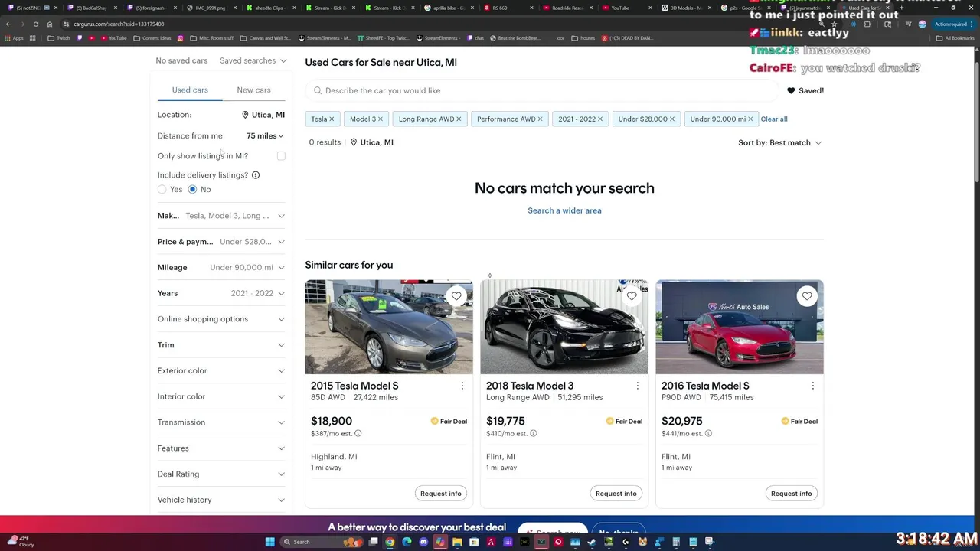The image size is (980, 551).
Task: Open the gray 2015 Tesla Model S photo
Action: coord(389,327)
